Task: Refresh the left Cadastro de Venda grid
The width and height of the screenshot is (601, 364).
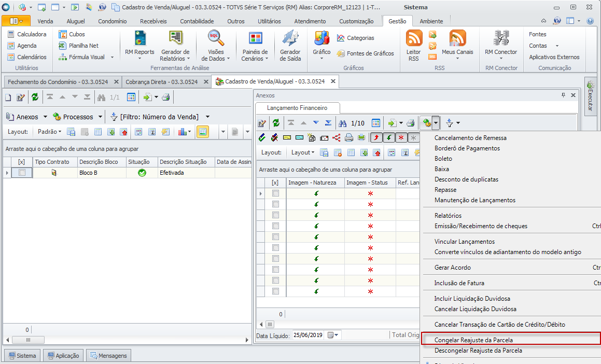Action: click(x=35, y=97)
